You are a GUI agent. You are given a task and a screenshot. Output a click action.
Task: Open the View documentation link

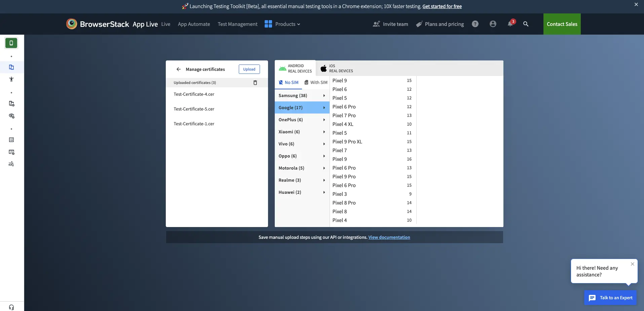[x=389, y=237]
